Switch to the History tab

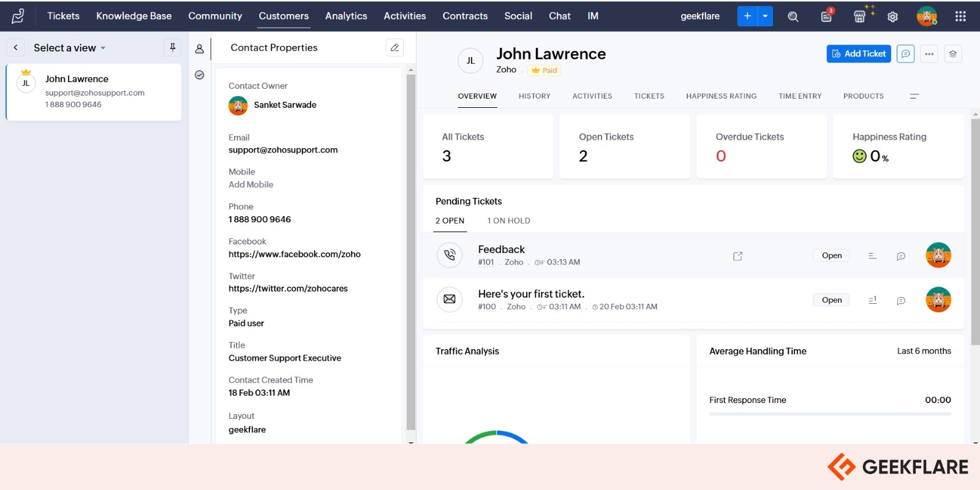click(534, 96)
